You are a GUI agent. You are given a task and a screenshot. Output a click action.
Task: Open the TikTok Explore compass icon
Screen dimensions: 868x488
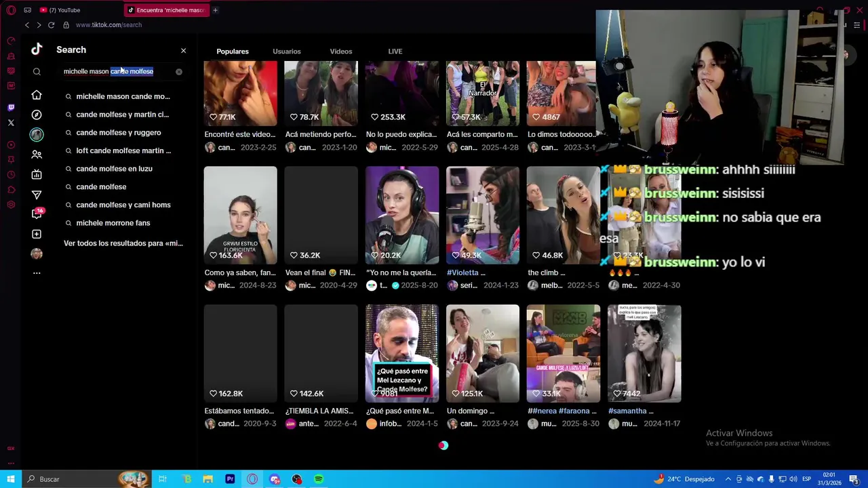click(37, 115)
